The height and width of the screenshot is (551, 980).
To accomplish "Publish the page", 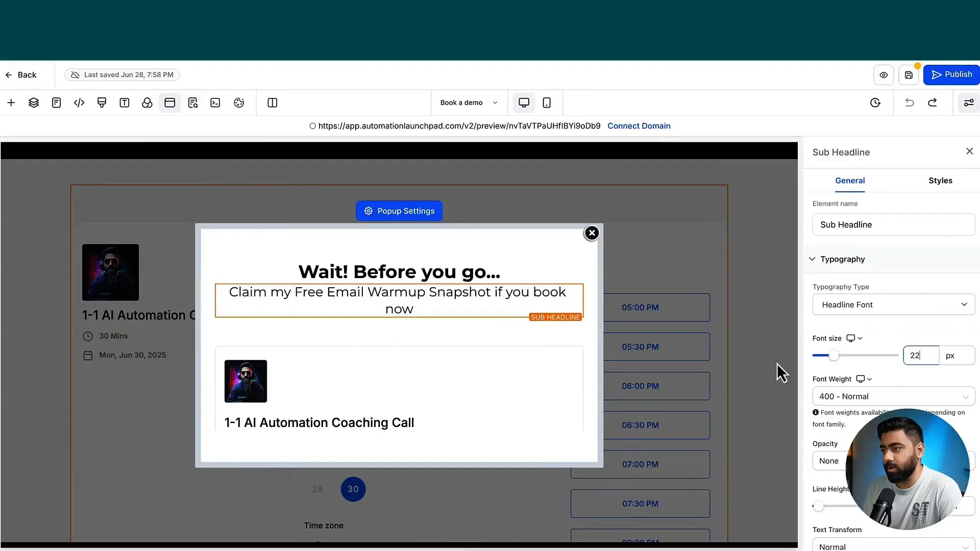I will coord(951,74).
